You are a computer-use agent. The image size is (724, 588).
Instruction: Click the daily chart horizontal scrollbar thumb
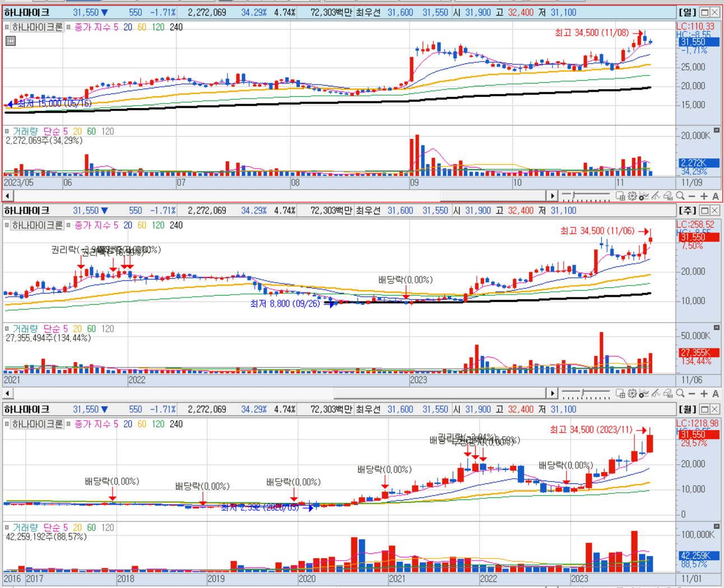(x=493, y=196)
